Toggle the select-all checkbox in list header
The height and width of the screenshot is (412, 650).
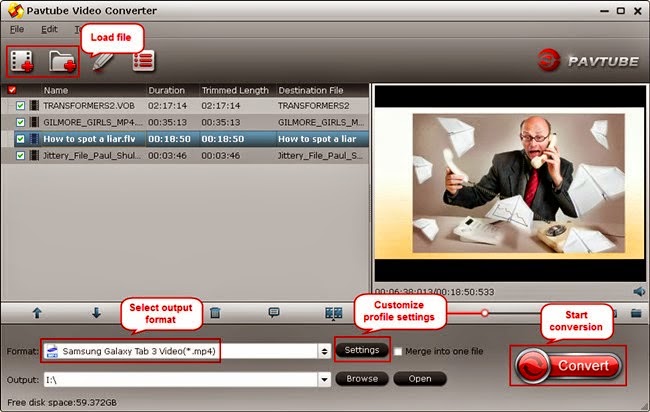click(x=12, y=90)
